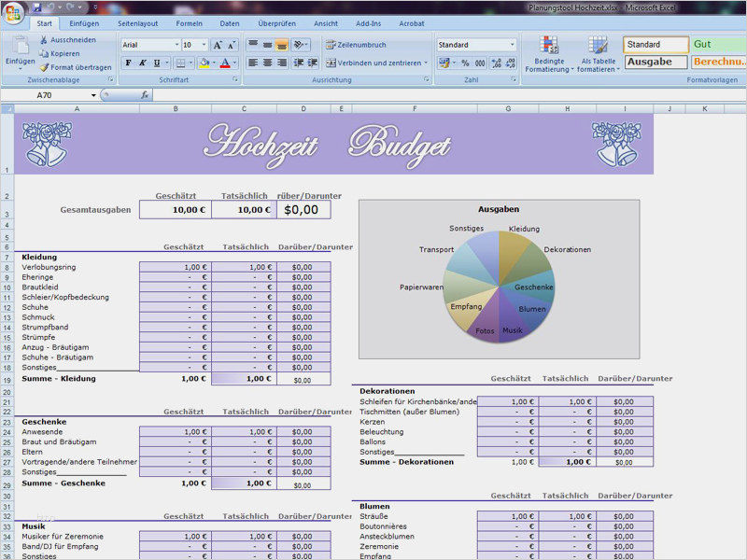
Task: Toggle Zeilenumbruch text wrapping
Action: (x=356, y=45)
